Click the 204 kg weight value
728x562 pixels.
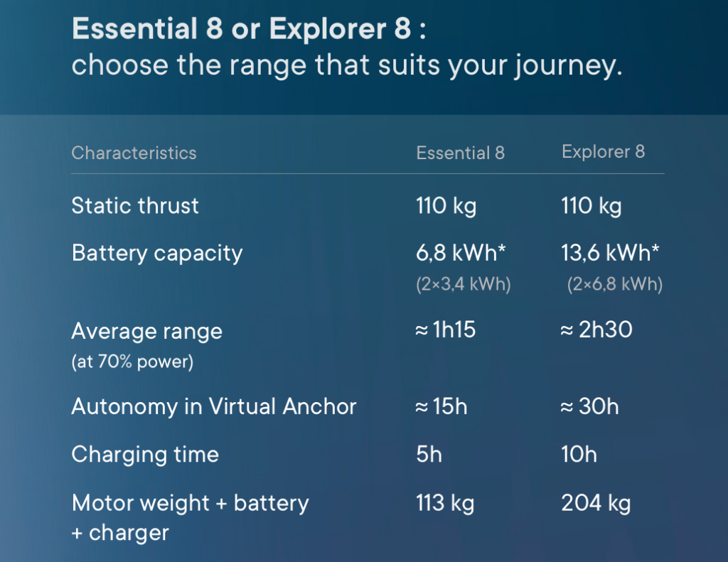tap(596, 504)
